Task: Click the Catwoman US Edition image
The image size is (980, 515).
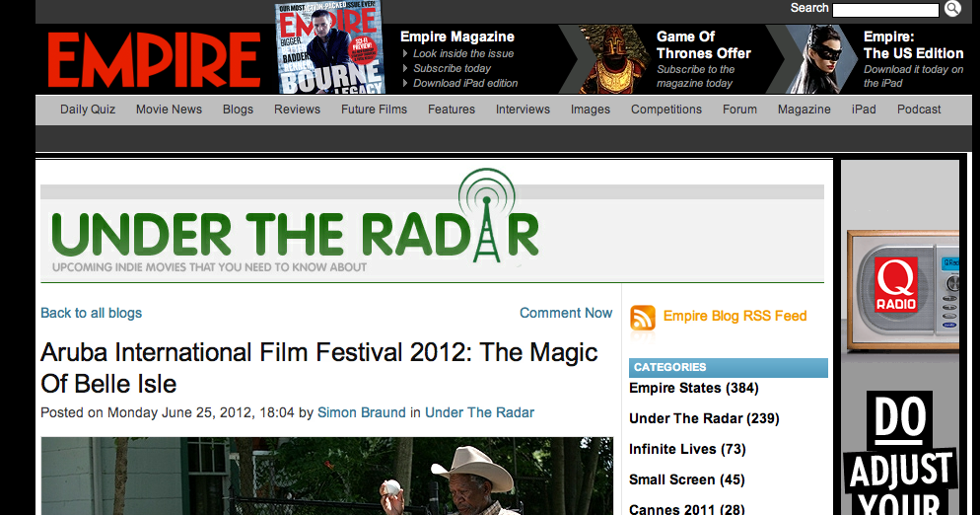Action: click(820, 59)
